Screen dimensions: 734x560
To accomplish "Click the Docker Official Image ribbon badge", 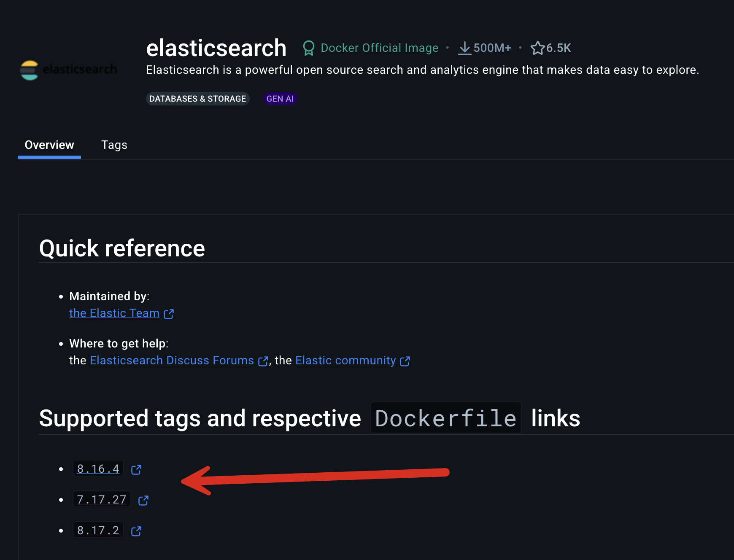I will pyautogui.click(x=309, y=48).
